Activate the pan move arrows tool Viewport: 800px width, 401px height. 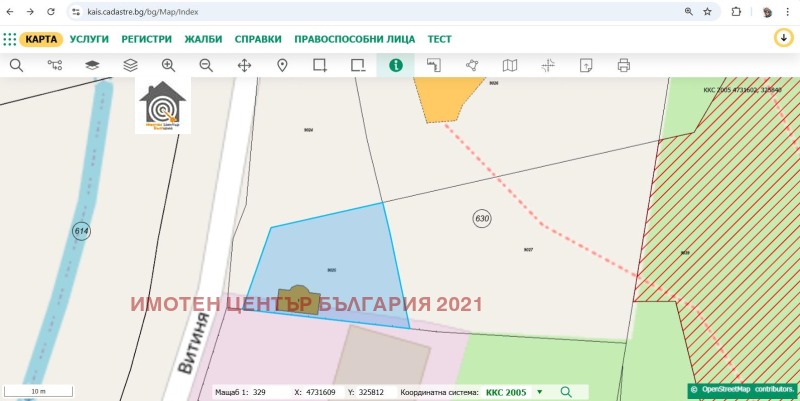(244, 65)
